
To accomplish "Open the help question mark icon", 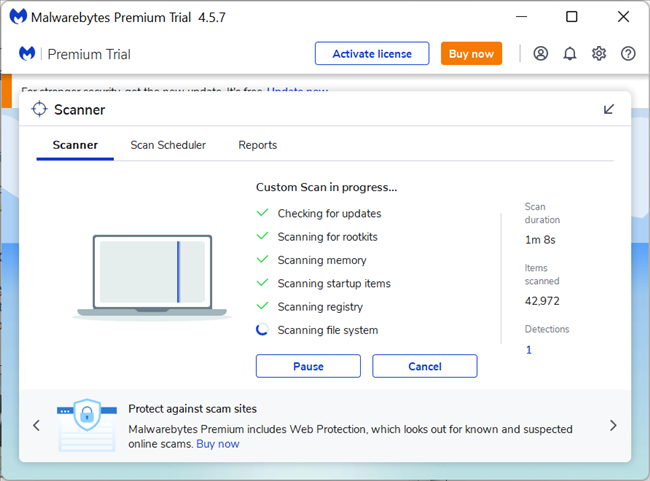I will [x=628, y=53].
